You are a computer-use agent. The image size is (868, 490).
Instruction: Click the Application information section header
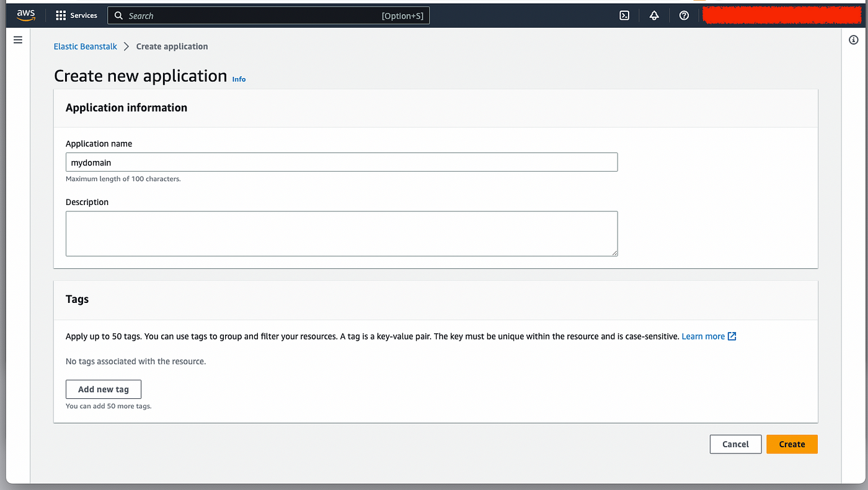126,108
